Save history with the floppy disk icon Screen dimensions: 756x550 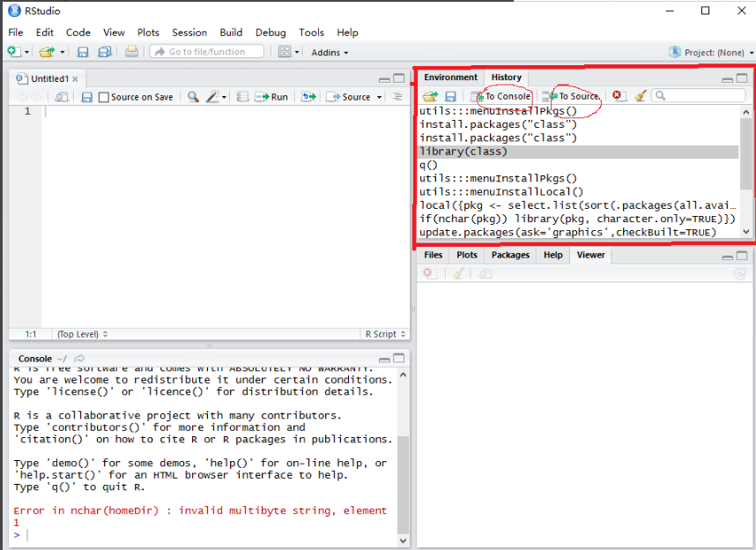tap(450, 96)
